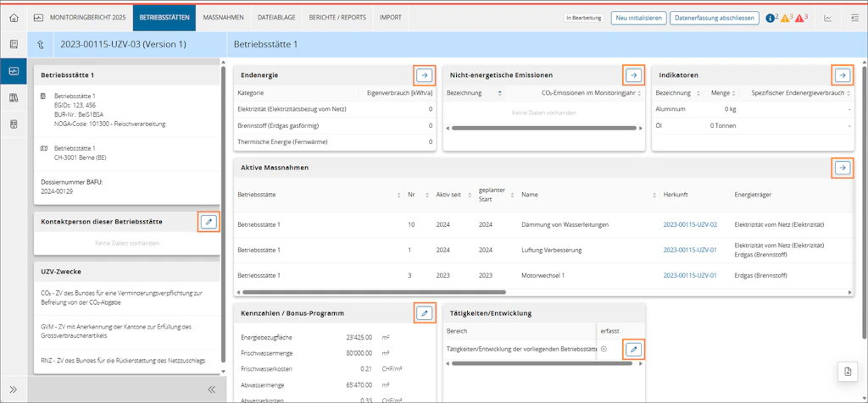
Task: Edit Kennzahlen / Bonus-Programm with the pencil
Action: (425, 313)
